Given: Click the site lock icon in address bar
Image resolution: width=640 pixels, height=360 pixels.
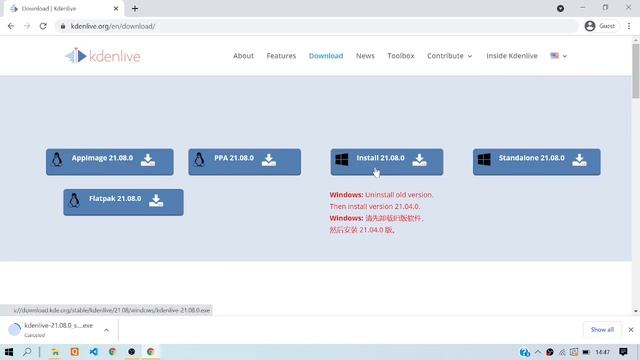Looking at the screenshot, I should coord(63,26).
